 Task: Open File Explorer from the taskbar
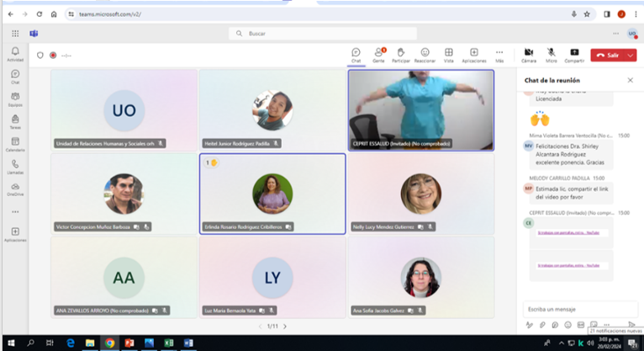point(90,343)
